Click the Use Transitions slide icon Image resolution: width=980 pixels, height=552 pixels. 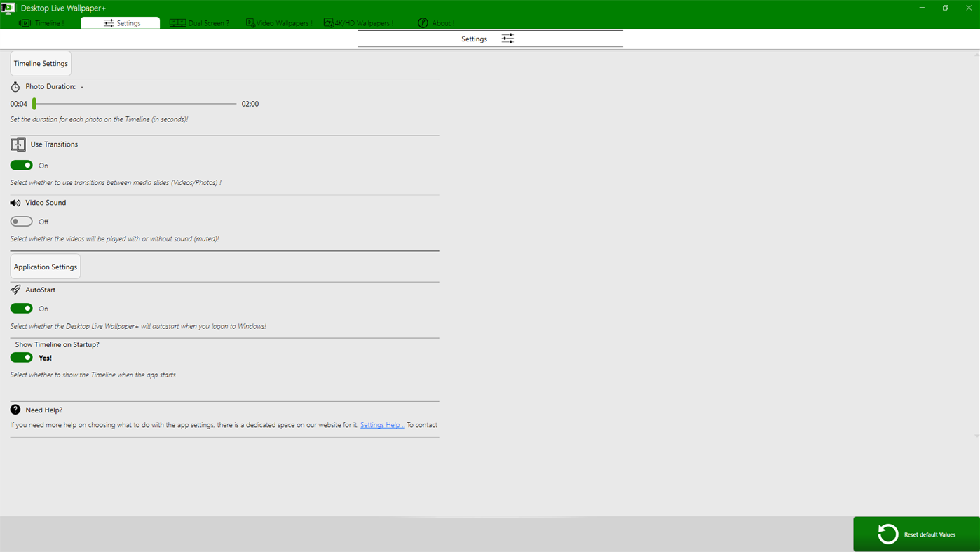pyautogui.click(x=17, y=144)
